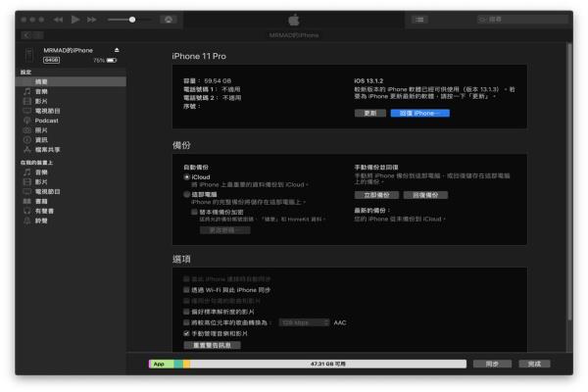Open the 128 kbps bitrate dropdown
588x392 pixels.
pyautogui.click(x=304, y=322)
